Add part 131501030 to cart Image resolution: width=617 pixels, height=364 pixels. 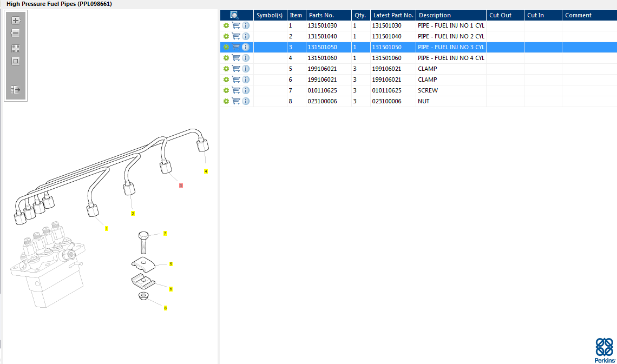[236, 25]
